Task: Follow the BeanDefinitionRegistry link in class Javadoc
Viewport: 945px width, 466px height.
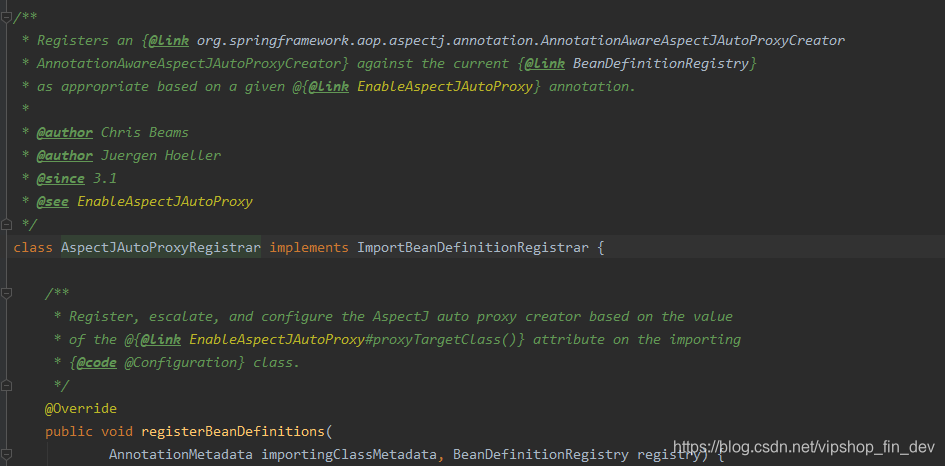Action: pyautogui.click(x=661, y=63)
